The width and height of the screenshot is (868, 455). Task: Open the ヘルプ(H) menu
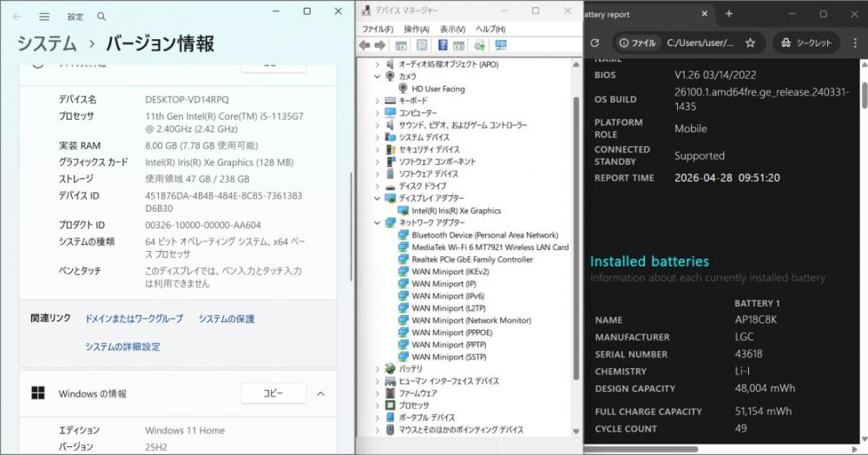[490, 29]
